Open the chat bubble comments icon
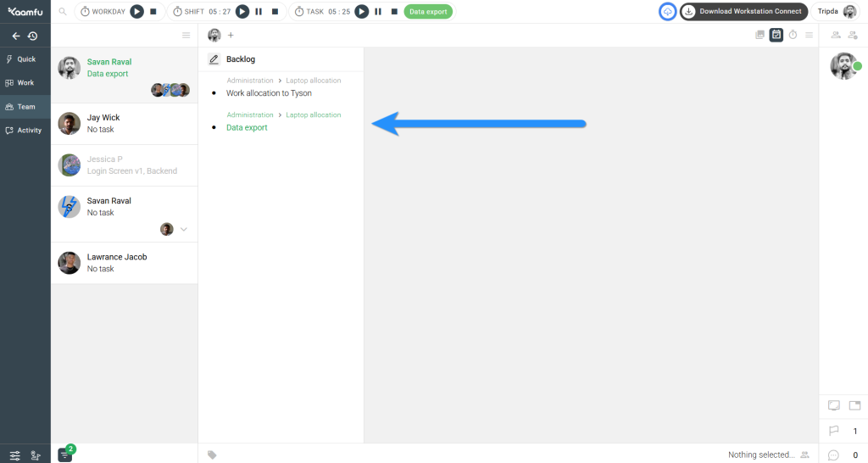 tap(833, 455)
